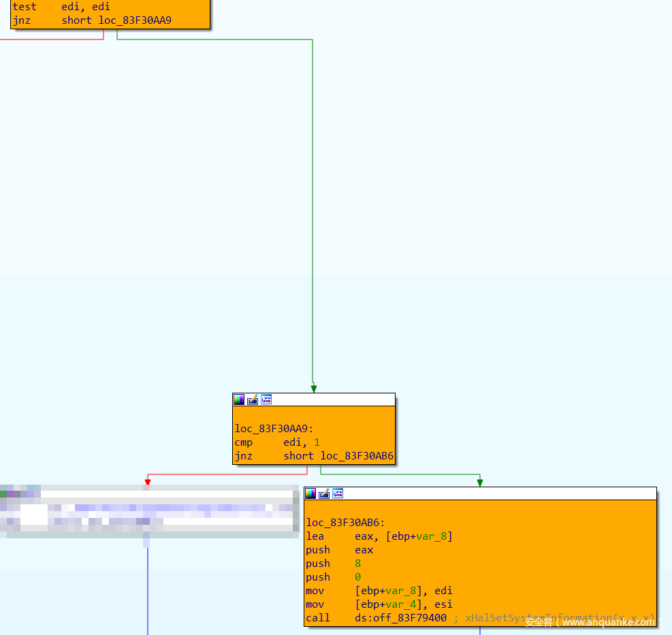Click the blurred node on the left
672x635 pixels.
coord(149,511)
